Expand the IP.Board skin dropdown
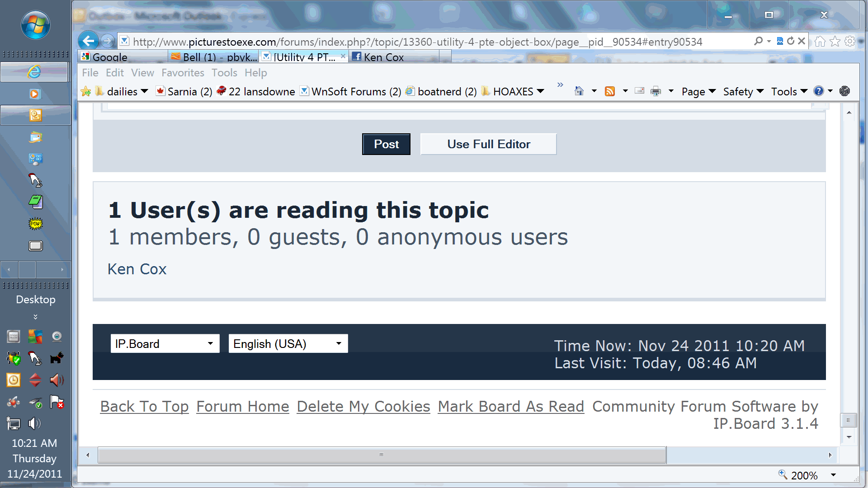Image resolution: width=868 pixels, height=488 pixels. point(165,344)
